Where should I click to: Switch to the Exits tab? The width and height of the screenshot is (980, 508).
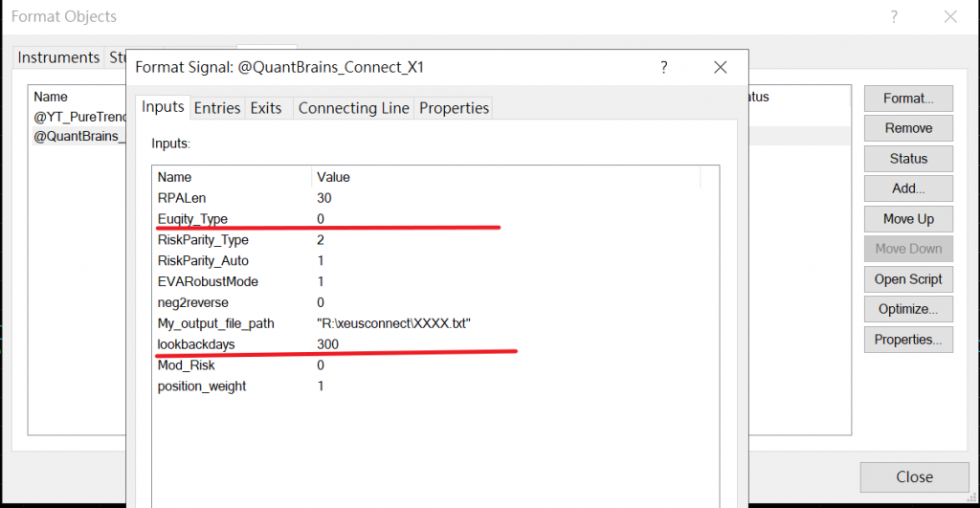[x=266, y=108]
